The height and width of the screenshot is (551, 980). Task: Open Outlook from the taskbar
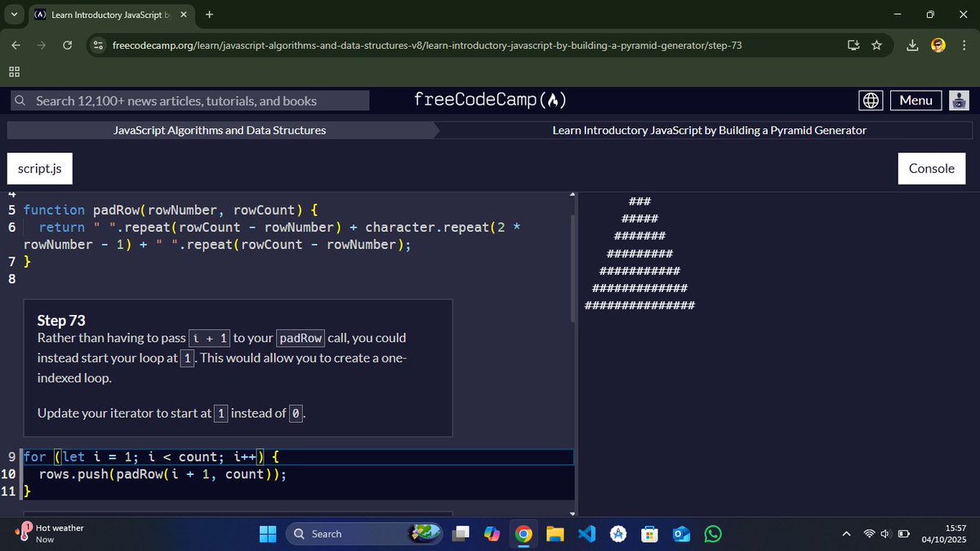(x=680, y=534)
